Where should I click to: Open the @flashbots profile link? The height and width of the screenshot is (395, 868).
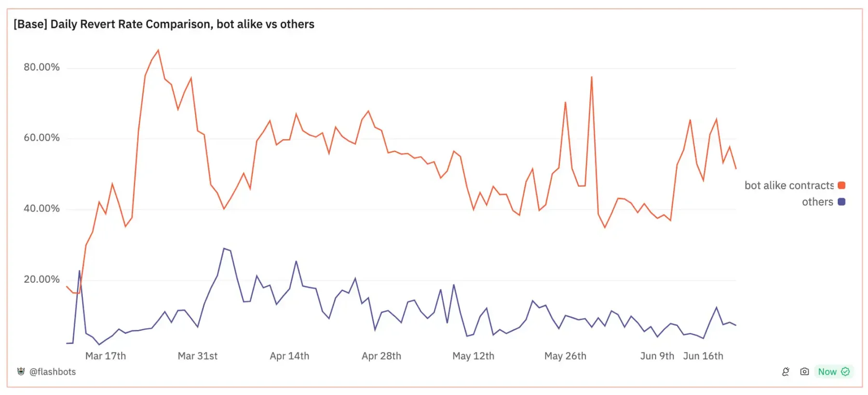(53, 371)
